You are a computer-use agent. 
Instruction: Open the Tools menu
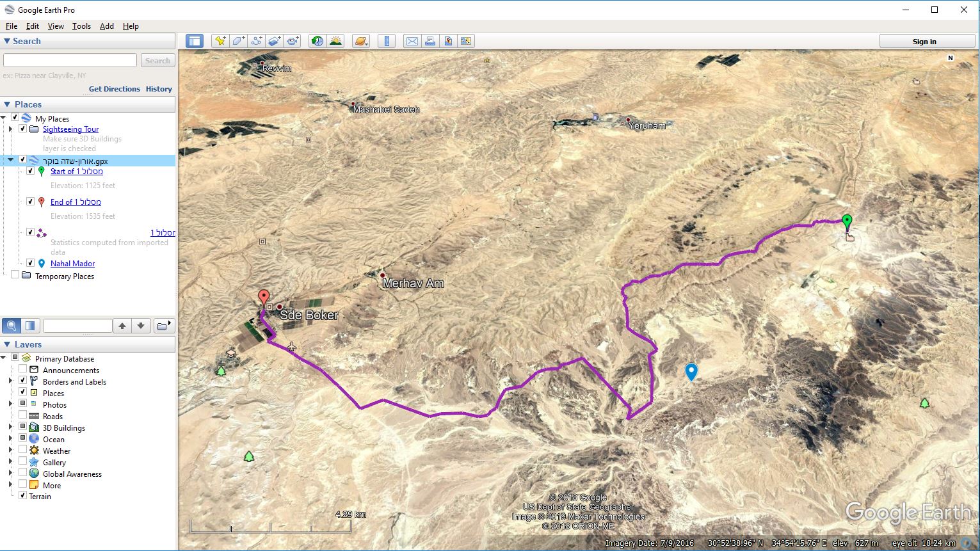tap(81, 26)
